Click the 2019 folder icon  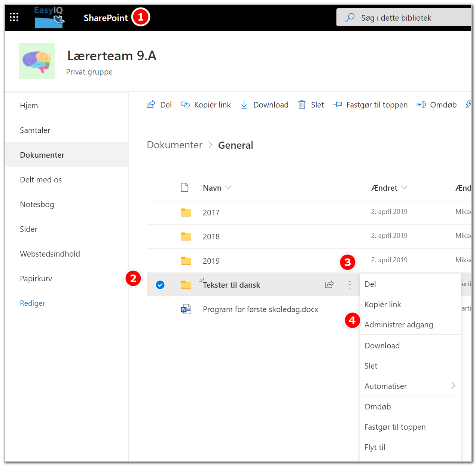186,261
